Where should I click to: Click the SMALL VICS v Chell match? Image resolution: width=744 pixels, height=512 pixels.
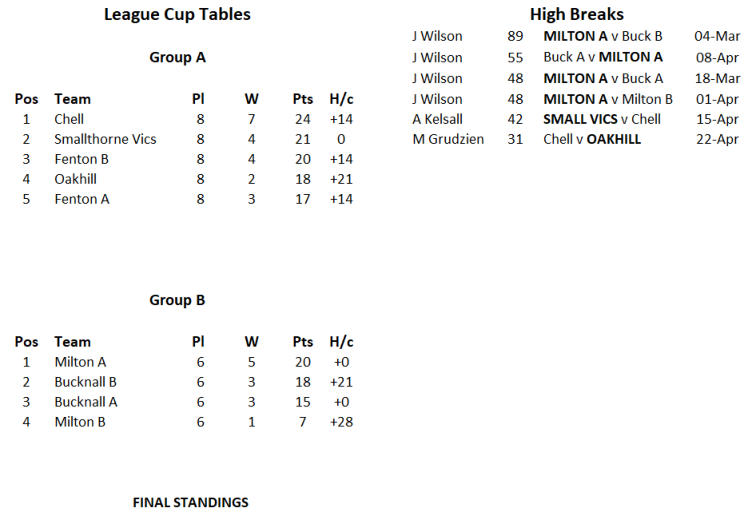click(x=602, y=119)
